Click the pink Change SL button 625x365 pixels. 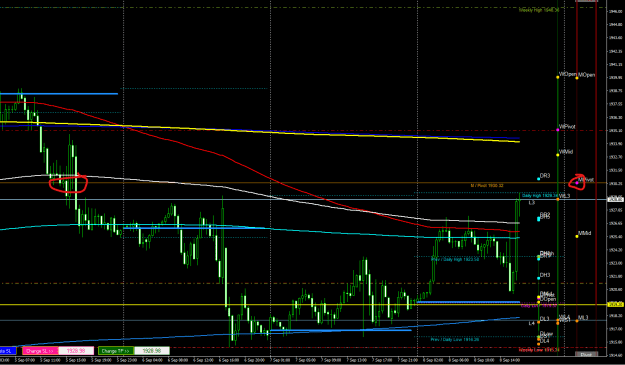click(40, 351)
